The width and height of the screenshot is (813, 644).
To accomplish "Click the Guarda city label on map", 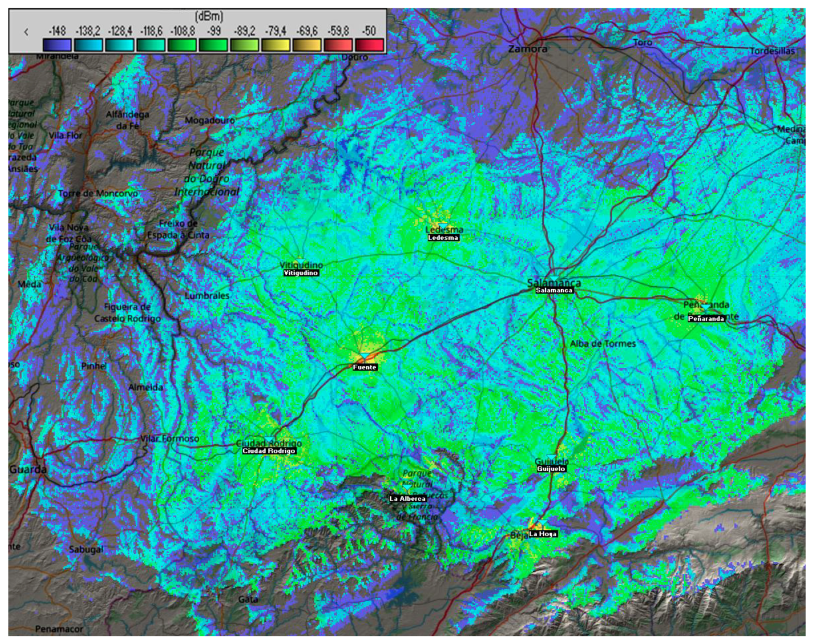I will pos(28,469).
